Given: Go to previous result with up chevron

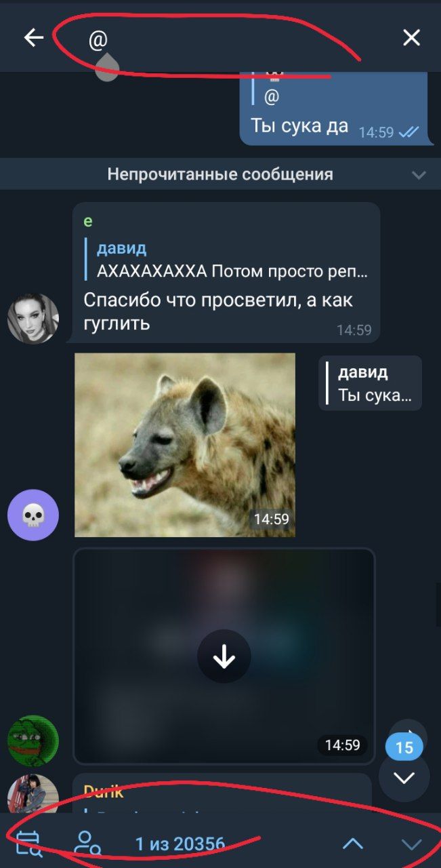Looking at the screenshot, I should click(x=352, y=844).
